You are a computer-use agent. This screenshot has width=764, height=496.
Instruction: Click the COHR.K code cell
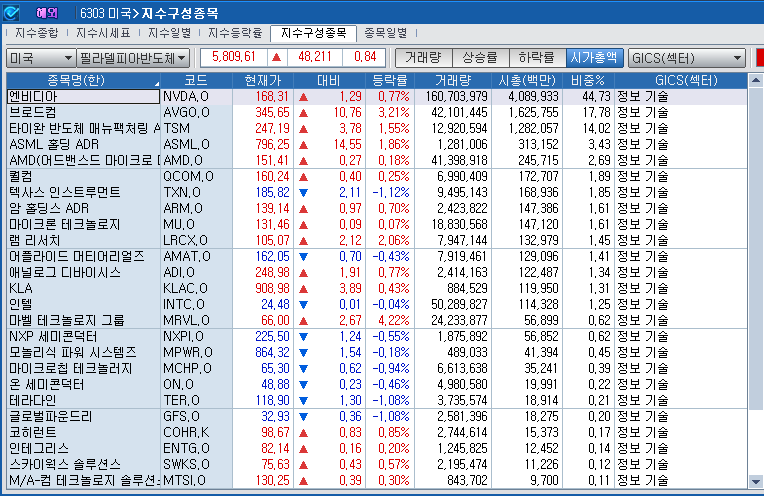coord(196,432)
